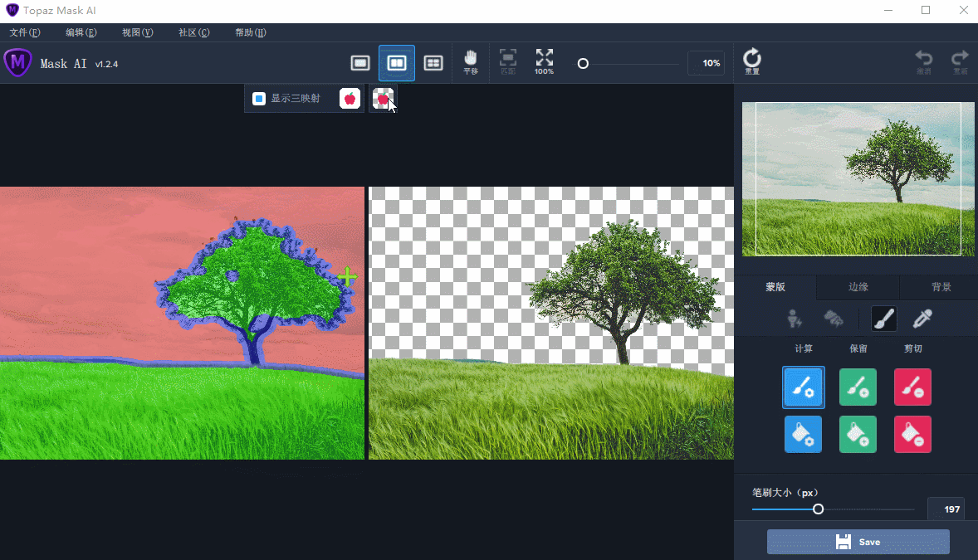The width and height of the screenshot is (978, 560).
Task: Click the reset (重置) circular arrow icon
Action: click(752, 61)
